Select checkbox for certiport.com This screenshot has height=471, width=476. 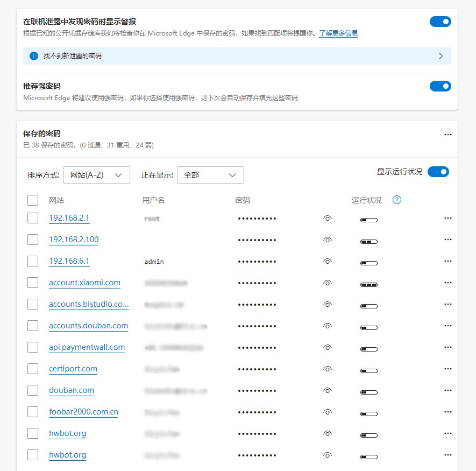[x=33, y=369]
